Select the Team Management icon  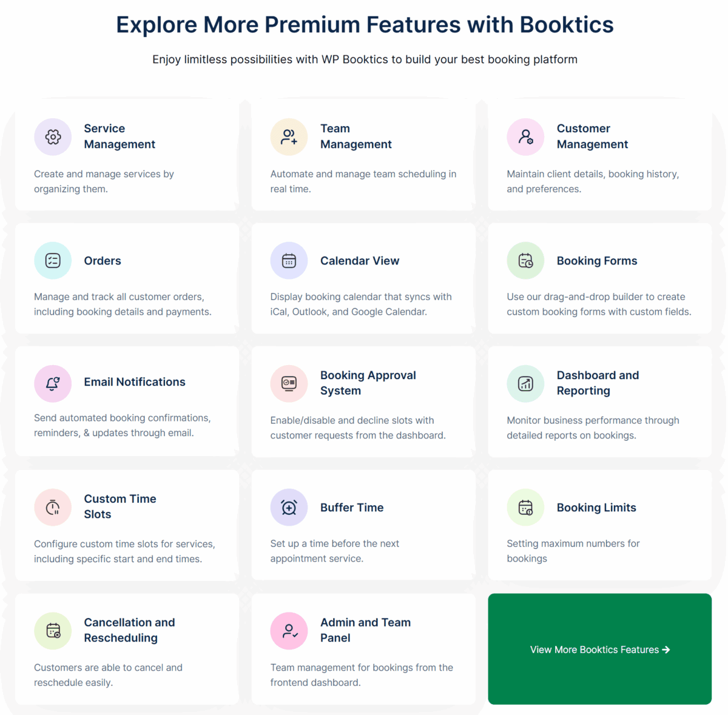(289, 137)
